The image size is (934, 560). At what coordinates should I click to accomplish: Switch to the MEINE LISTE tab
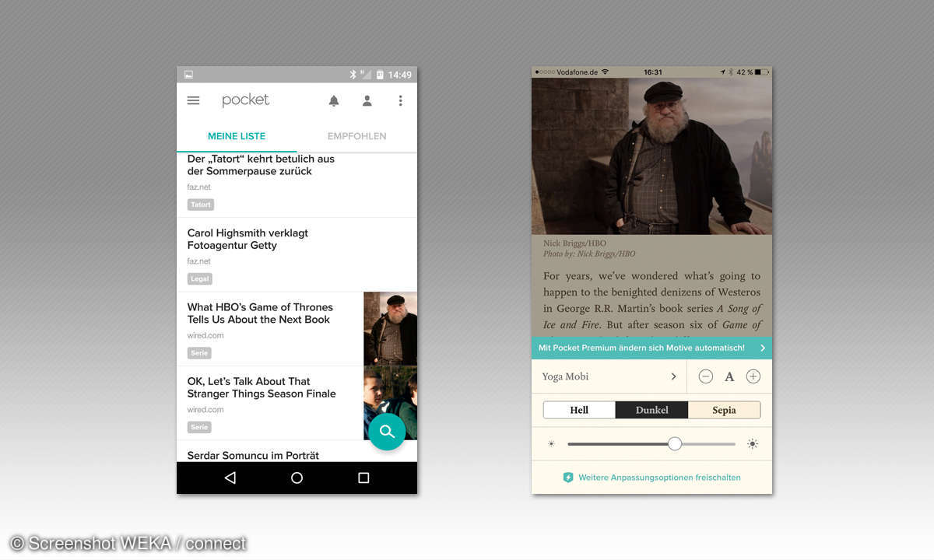click(237, 136)
